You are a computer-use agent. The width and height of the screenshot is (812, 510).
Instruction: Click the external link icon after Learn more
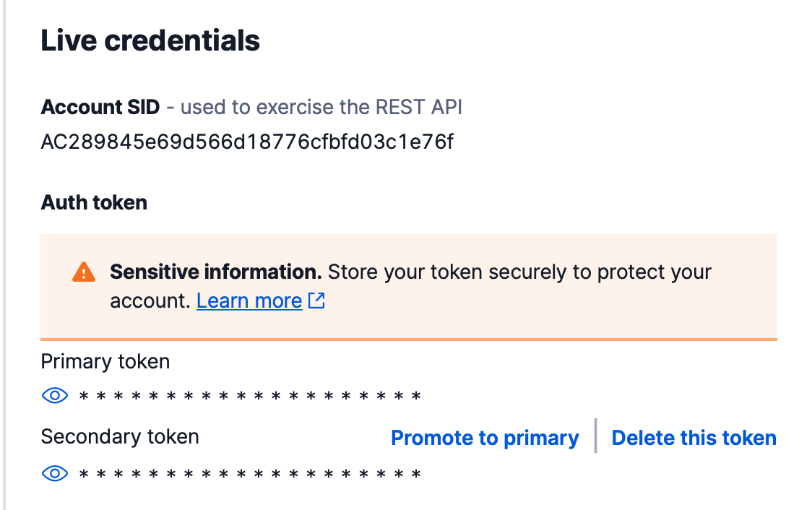coord(316,301)
